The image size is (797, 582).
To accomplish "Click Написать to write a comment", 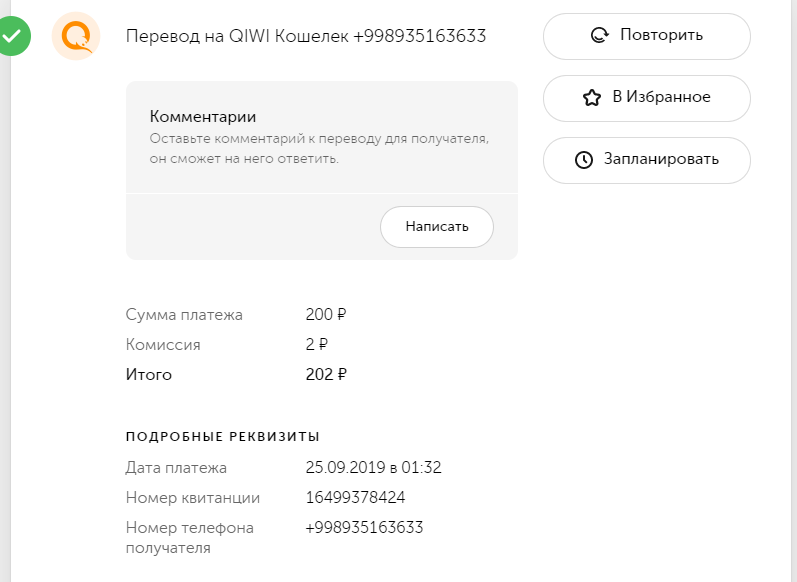I will 437,226.
